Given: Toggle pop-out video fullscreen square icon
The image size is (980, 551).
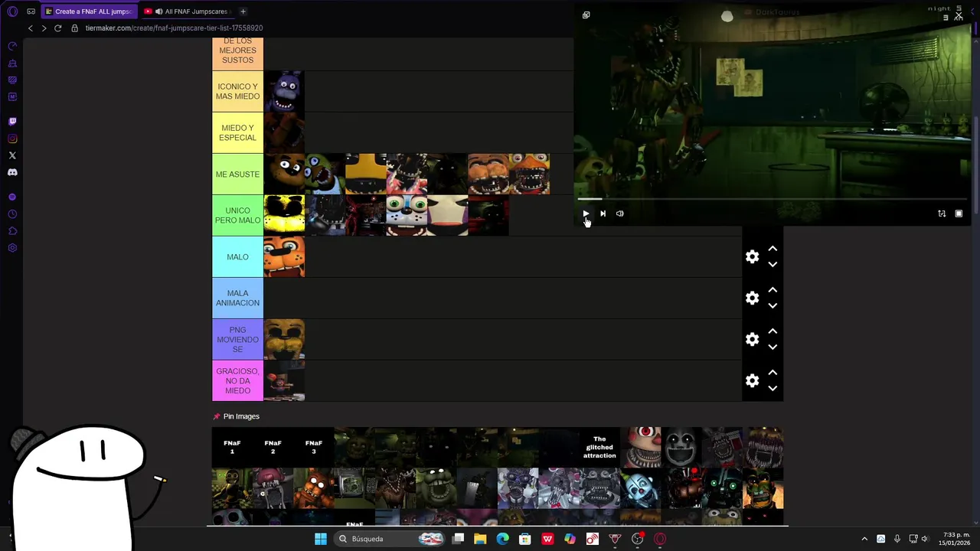Looking at the screenshot, I should 959,214.
